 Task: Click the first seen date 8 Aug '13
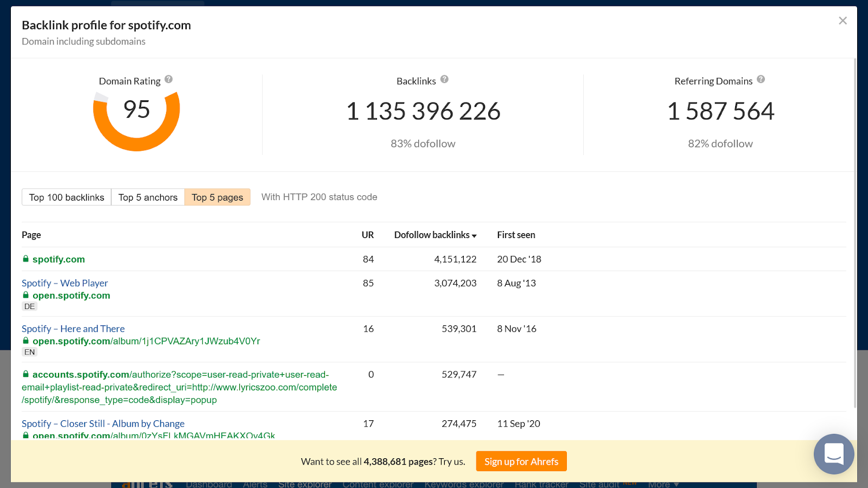tap(516, 283)
